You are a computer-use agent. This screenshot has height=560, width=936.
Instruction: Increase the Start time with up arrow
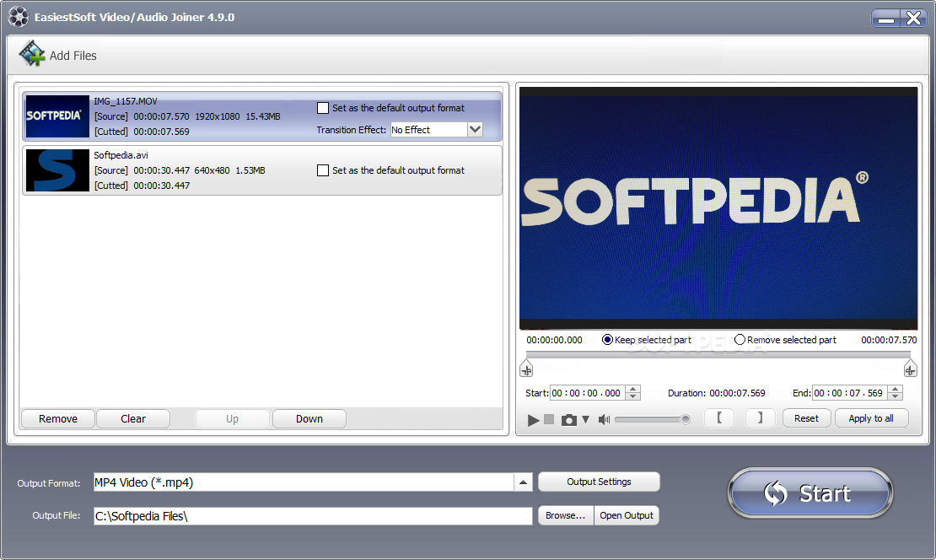(x=633, y=390)
